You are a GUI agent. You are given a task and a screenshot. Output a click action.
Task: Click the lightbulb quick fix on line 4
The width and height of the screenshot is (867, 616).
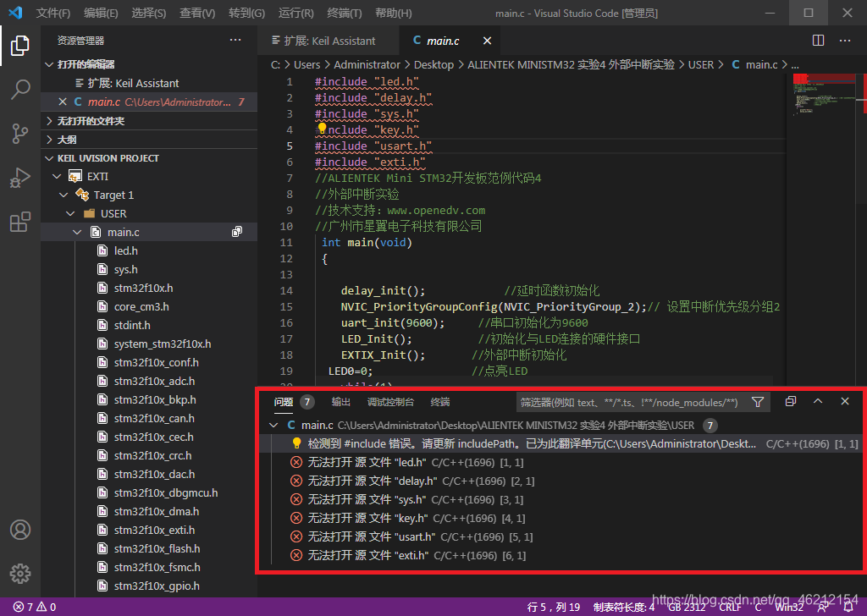[x=322, y=129]
